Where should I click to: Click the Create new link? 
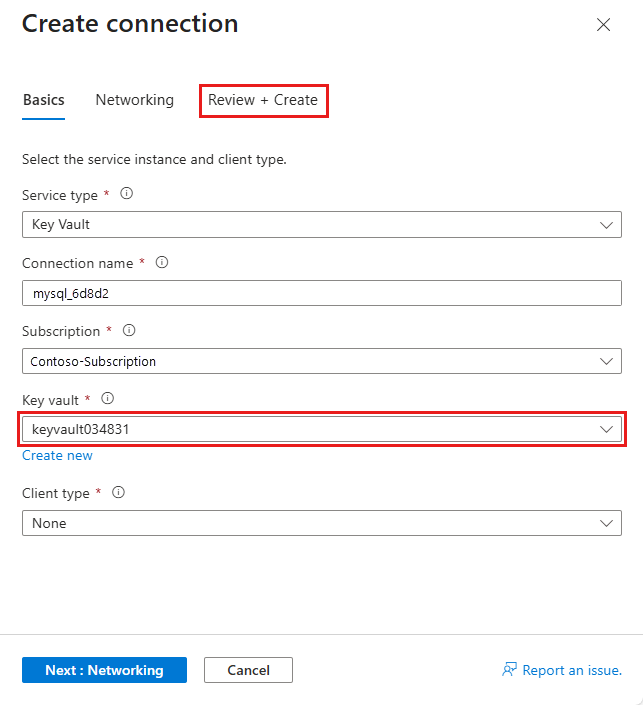[57, 455]
